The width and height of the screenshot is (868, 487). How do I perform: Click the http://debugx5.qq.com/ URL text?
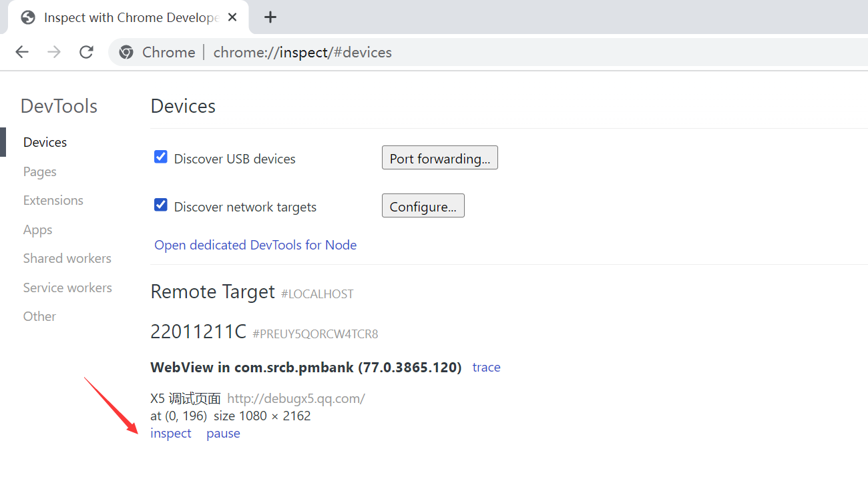pyautogui.click(x=296, y=399)
